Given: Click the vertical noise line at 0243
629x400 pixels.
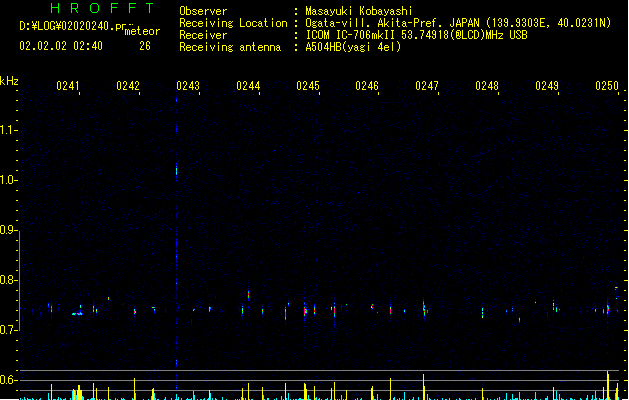Looking at the screenshot, I should click(x=177, y=243).
